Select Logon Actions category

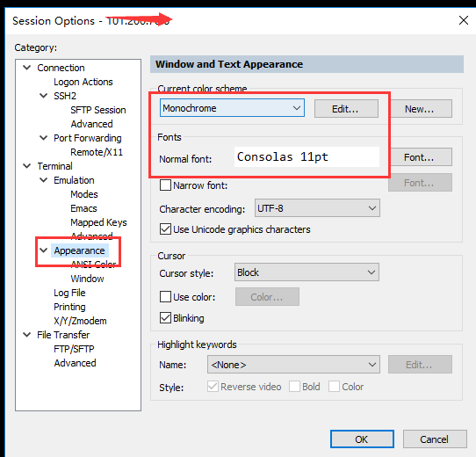[x=83, y=82]
